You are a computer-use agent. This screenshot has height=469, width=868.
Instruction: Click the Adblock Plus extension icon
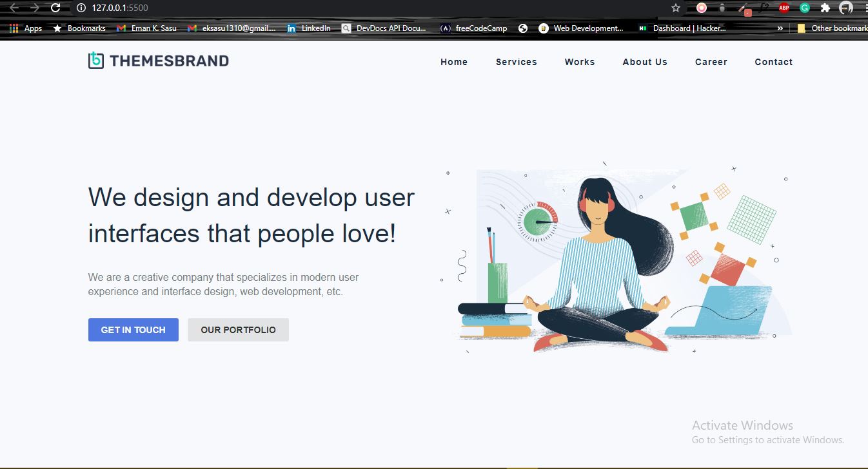(784, 8)
